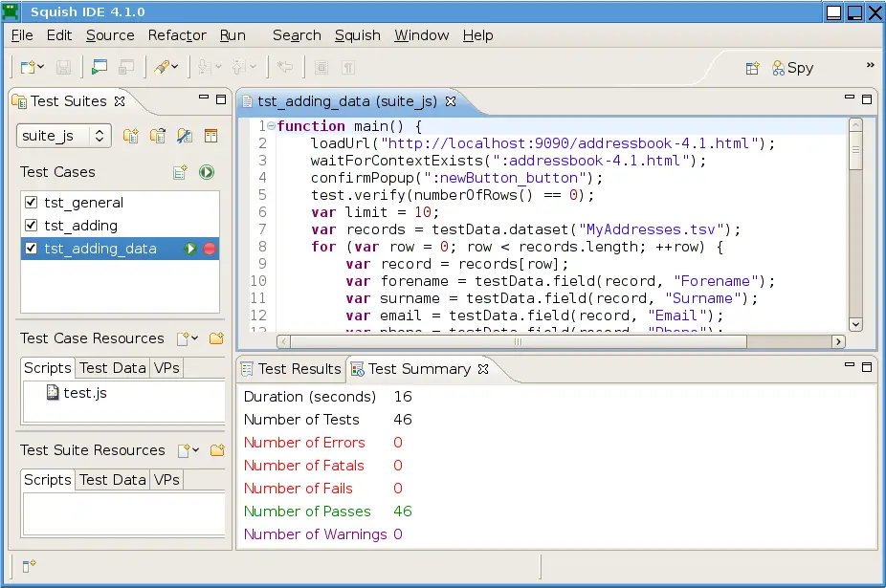This screenshot has height=588, width=886.
Task: Open VPs tab in Test Case Resources
Action: [166, 368]
